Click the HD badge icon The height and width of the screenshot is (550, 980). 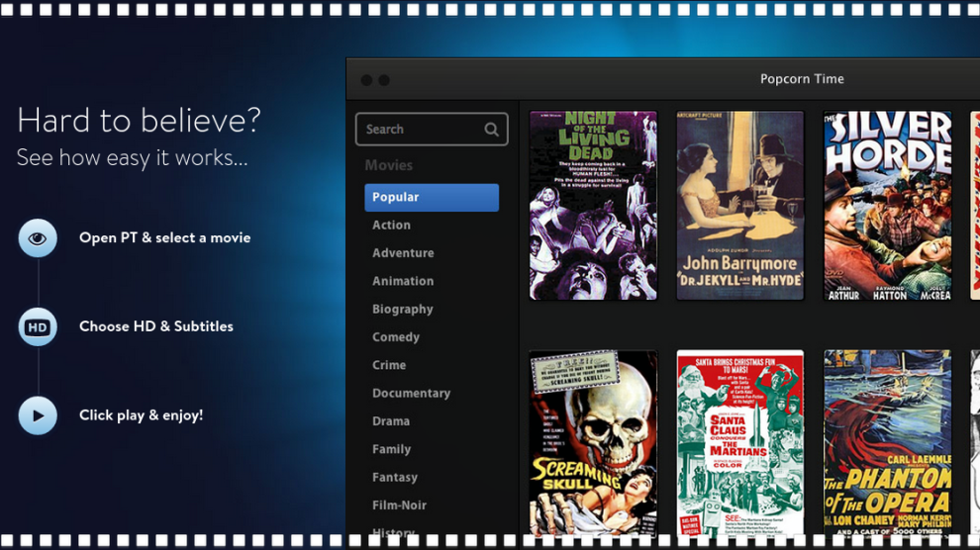click(x=38, y=327)
